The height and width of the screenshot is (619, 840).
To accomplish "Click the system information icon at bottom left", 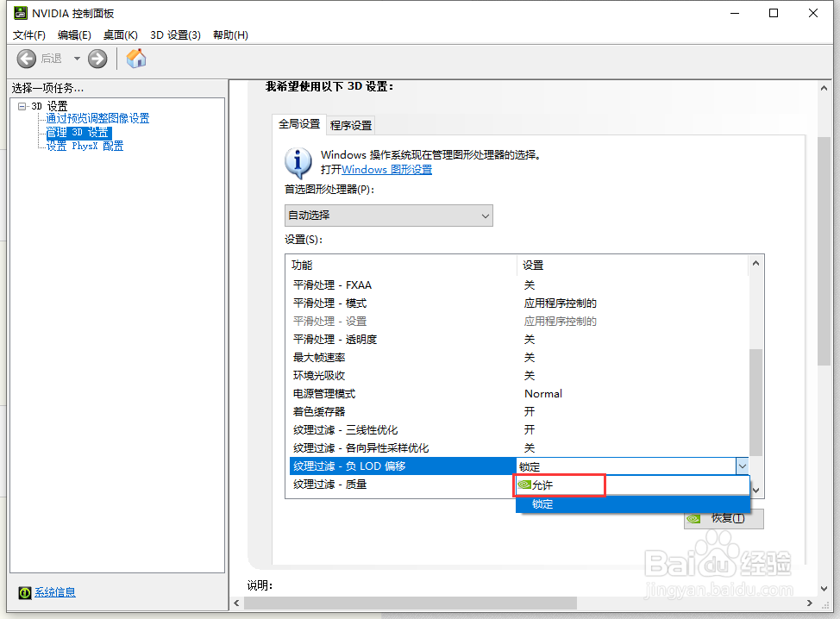I will pos(25,592).
